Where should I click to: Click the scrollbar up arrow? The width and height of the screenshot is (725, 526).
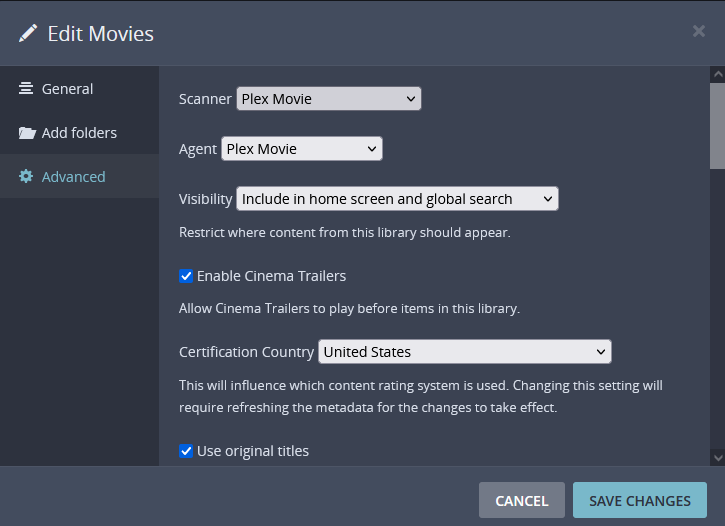[x=717, y=74]
